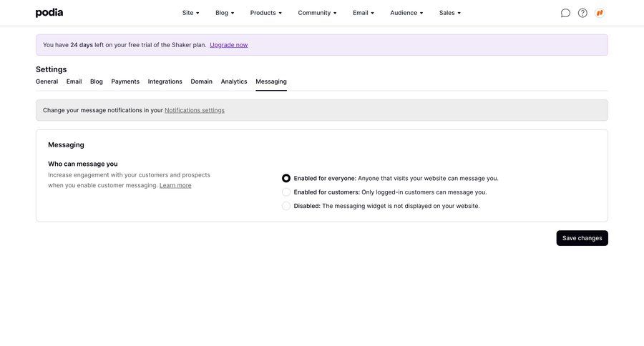
Task: Expand the Sales dropdown menu
Action: [x=450, y=13]
